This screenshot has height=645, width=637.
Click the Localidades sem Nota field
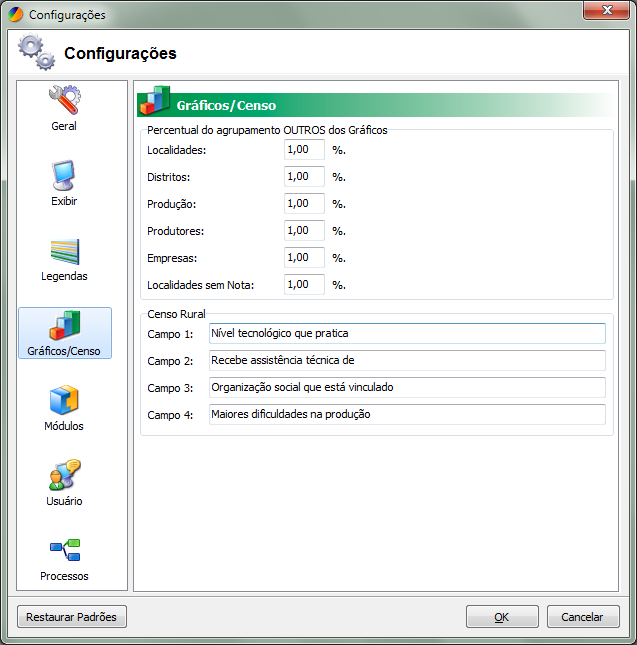click(304, 285)
